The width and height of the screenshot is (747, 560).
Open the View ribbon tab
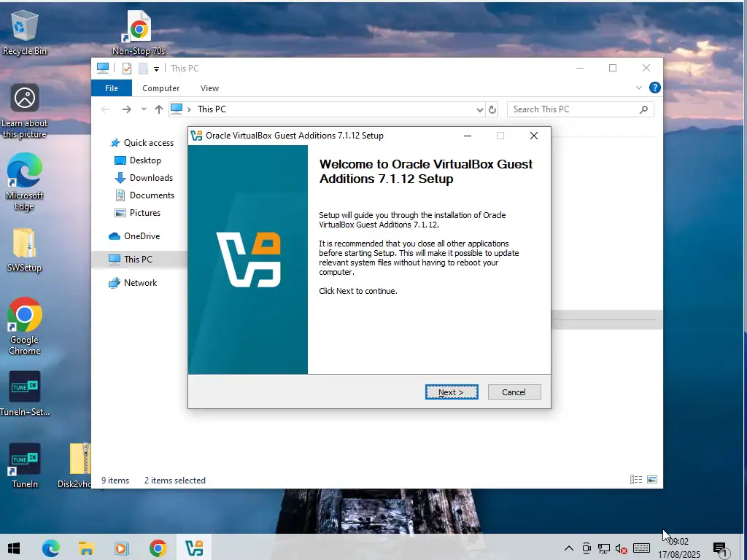[209, 88]
